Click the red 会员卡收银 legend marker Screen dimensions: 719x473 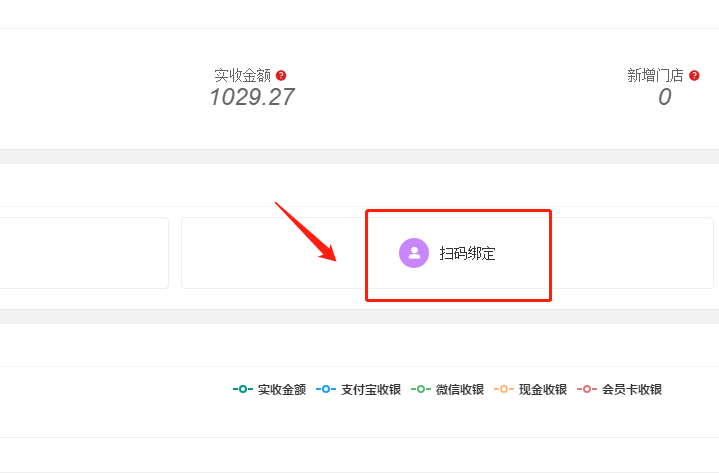coord(587,389)
